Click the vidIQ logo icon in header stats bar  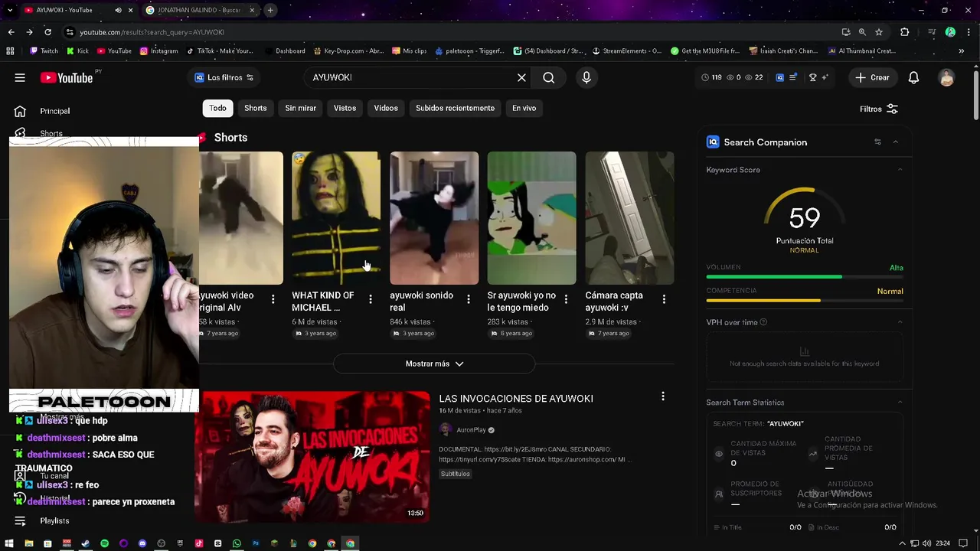pos(780,77)
